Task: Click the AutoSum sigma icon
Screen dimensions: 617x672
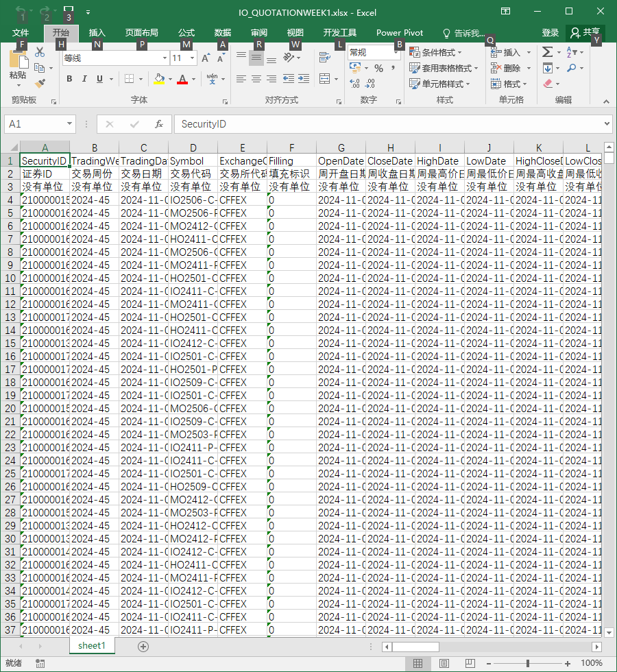Action: point(547,52)
